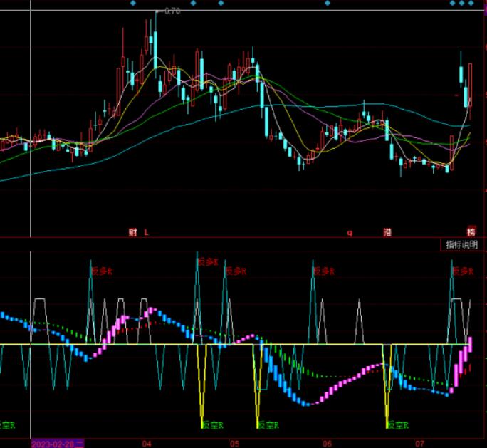Select the rightmost 反多R signal label
This screenshot has width=487, height=448.
462,271
